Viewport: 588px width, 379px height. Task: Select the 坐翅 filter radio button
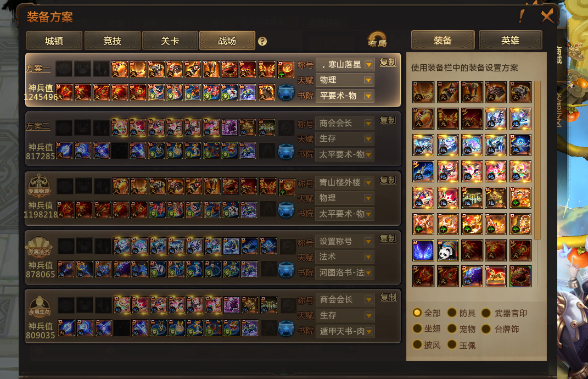point(417,328)
